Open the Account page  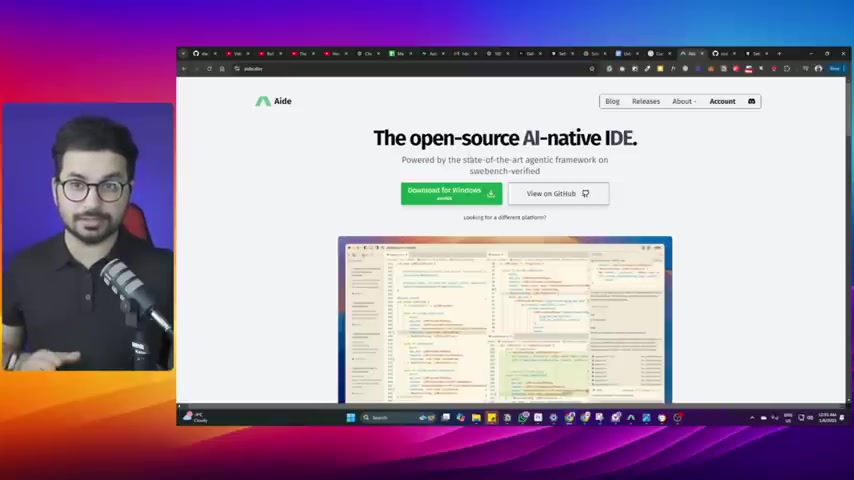tap(722, 101)
